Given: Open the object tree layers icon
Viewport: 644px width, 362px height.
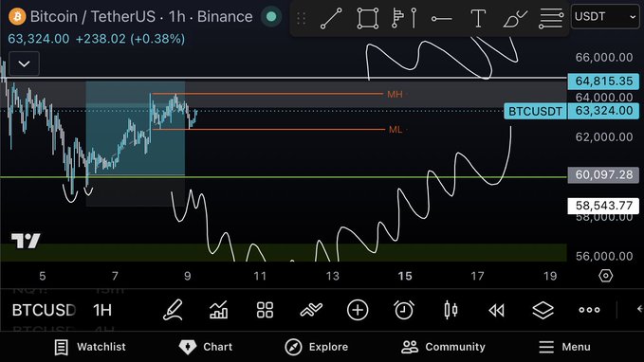Looking at the screenshot, I should 543,310.
